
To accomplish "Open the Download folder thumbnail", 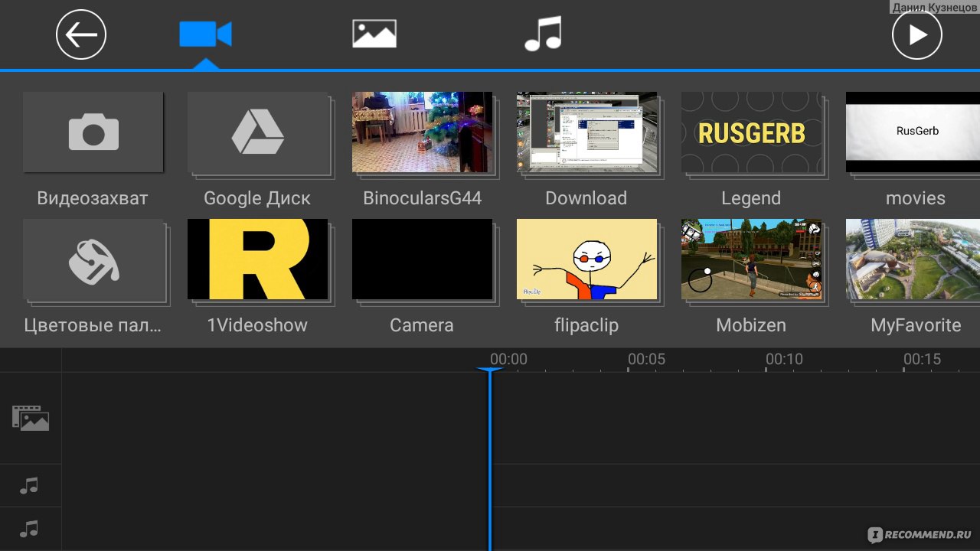I will tap(586, 132).
